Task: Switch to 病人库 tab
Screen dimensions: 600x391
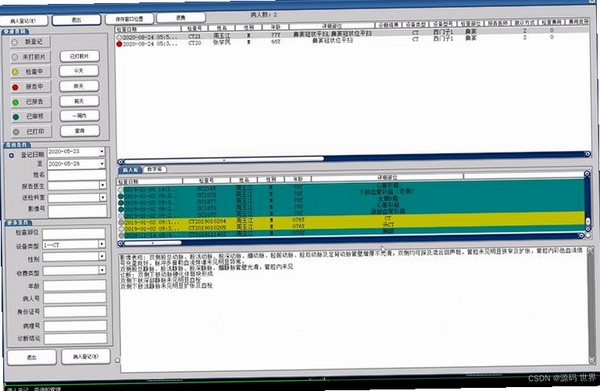Action: (130, 169)
